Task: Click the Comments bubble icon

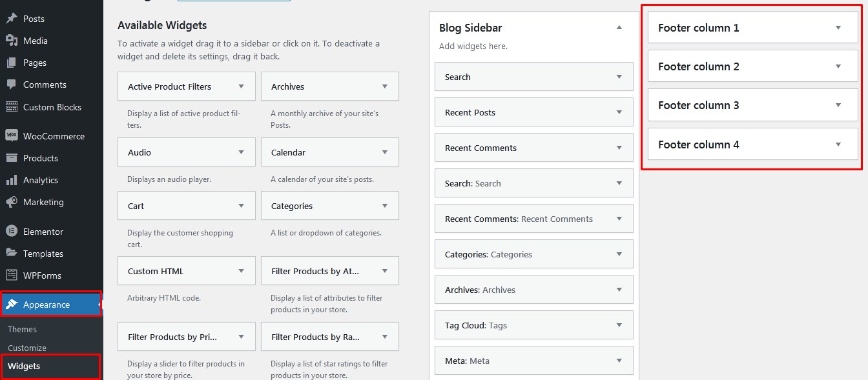Action: click(12, 85)
